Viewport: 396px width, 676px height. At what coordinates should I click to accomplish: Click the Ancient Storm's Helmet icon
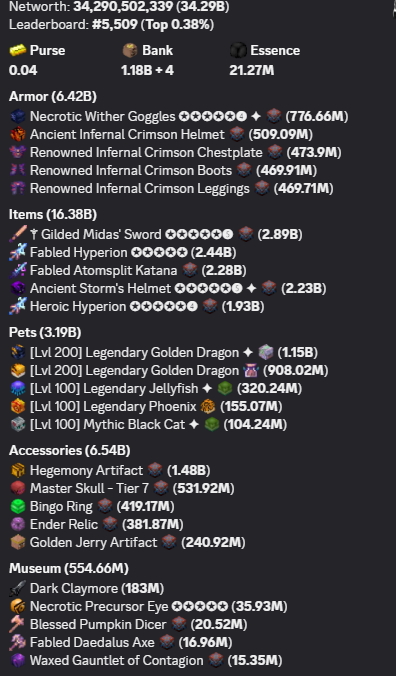pos(18,288)
